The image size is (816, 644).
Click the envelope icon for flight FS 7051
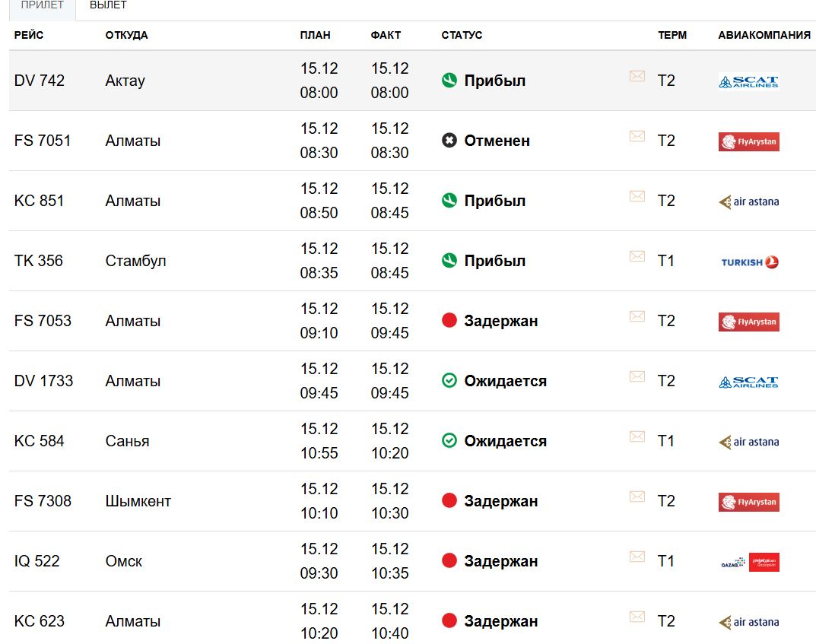(637, 136)
